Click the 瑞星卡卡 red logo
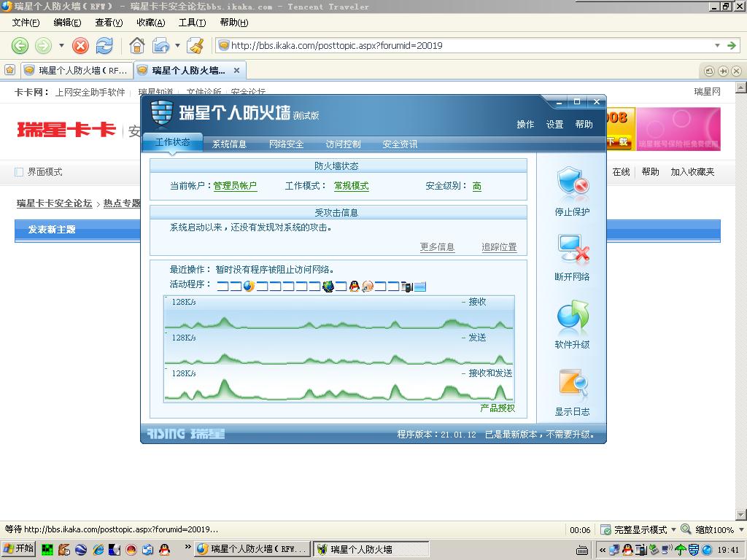 pyautogui.click(x=66, y=130)
